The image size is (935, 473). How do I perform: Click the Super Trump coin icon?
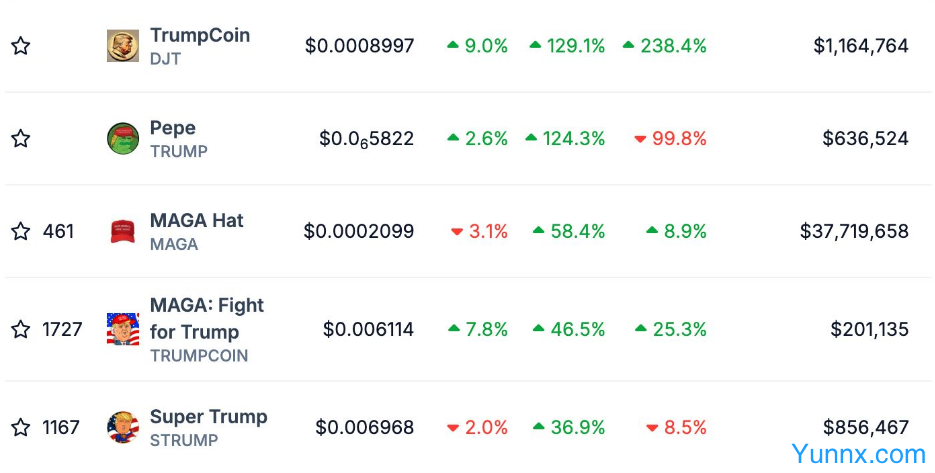coord(123,427)
